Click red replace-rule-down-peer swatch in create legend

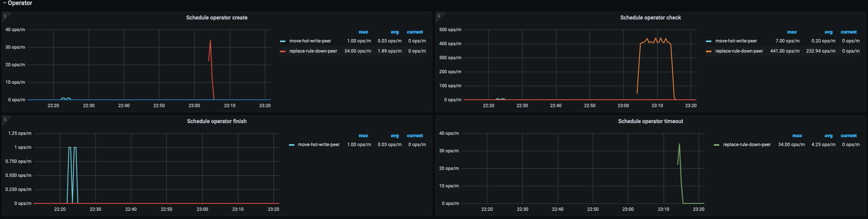coord(283,51)
